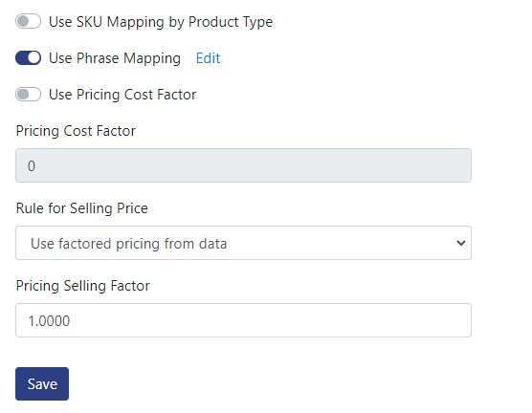
Task: Click the 'Use Pricing Cost Factor' label text
Action: (x=122, y=95)
